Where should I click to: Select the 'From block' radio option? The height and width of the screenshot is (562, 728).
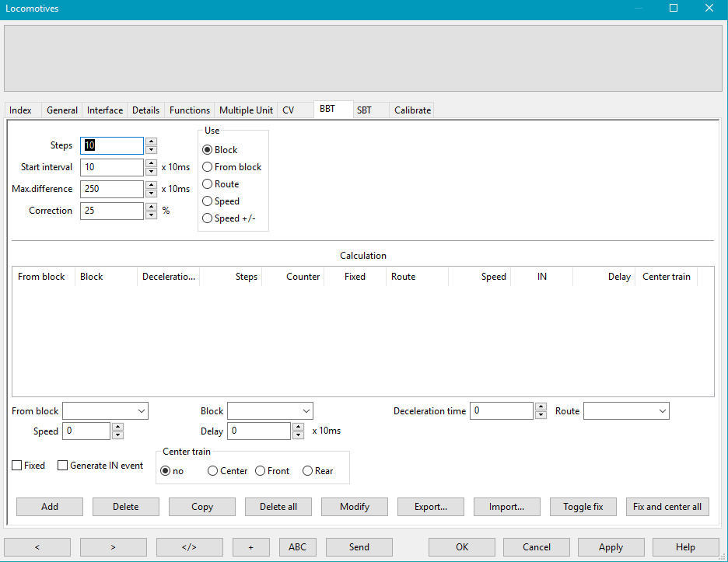point(208,167)
